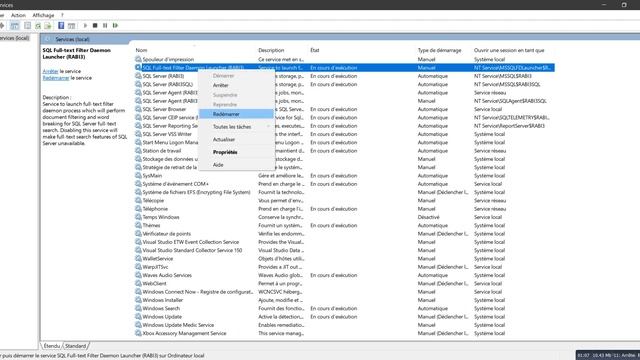Click the Start service play icon
This screenshot has width=640, height=360.
(85, 25)
